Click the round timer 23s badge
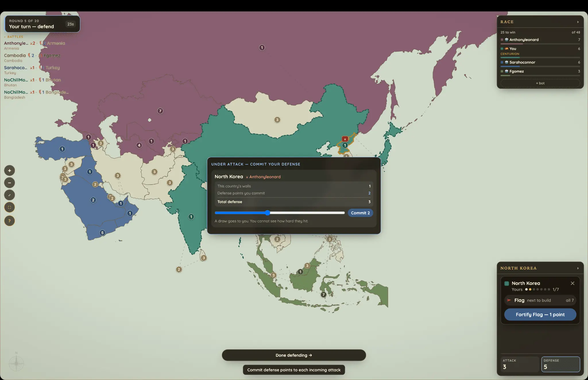Image resolution: width=588 pixels, height=380 pixels. click(71, 24)
